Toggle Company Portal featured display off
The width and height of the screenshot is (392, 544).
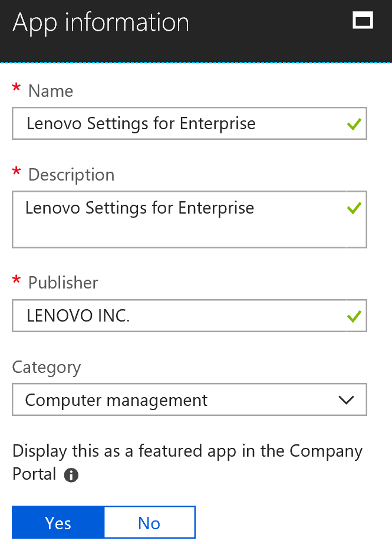149,522
